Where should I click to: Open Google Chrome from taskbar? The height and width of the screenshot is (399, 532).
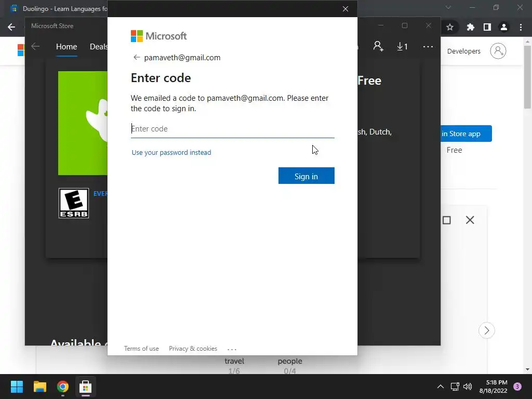(x=63, y=387)
